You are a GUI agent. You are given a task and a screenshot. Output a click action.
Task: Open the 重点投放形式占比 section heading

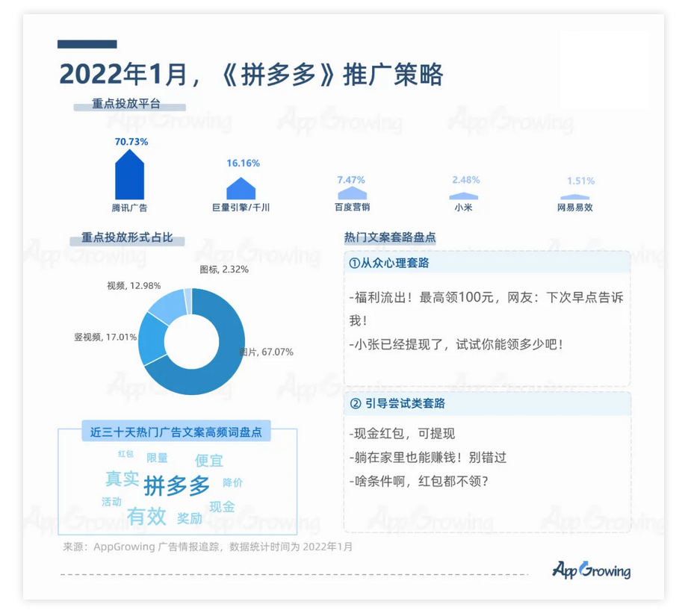[127, 238]
